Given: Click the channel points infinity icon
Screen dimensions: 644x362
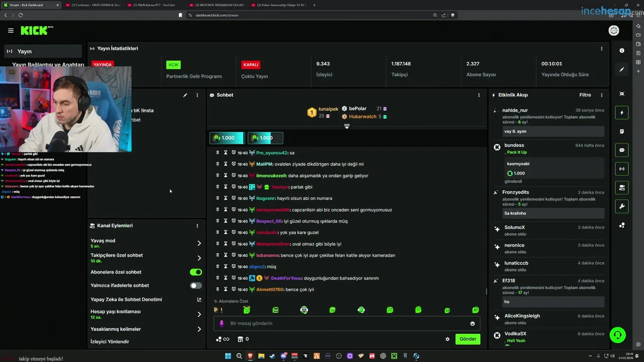Looking at the screenshot, I should pyautogui.click(x=222, y=339).
